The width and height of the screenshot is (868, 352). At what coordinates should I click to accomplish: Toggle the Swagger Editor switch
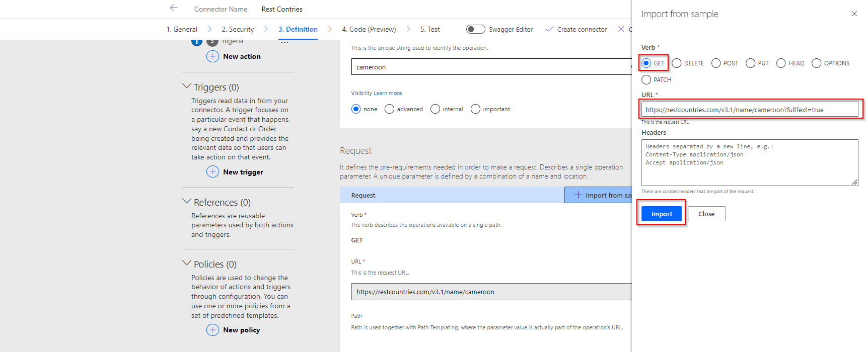[475, 29]
